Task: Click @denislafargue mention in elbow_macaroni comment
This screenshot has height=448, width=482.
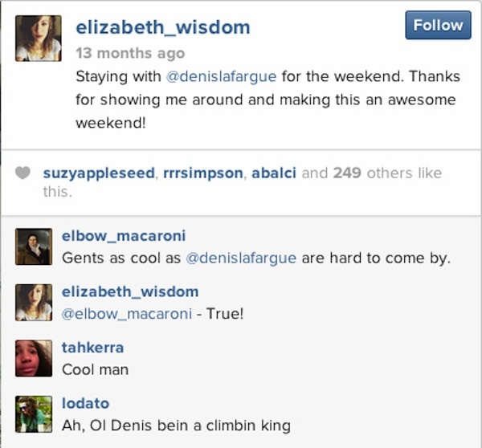Action: click(241, 258)
